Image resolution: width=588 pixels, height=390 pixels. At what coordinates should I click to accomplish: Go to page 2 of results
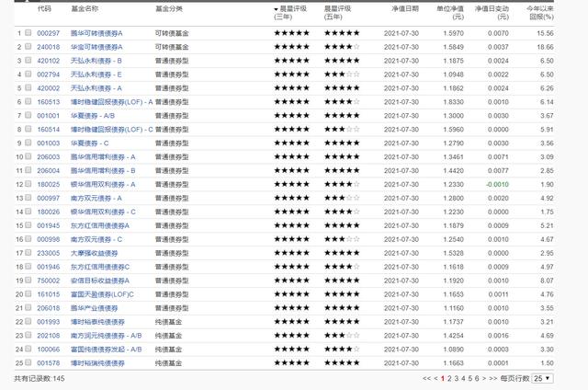tap(449, 378)
